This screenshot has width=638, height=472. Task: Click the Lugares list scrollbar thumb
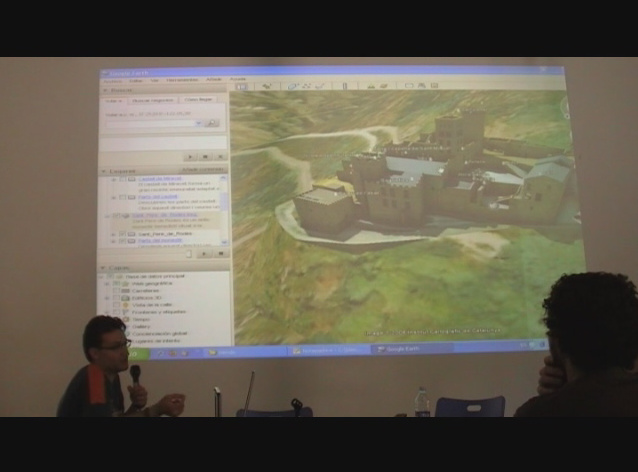tap(224, 201)
